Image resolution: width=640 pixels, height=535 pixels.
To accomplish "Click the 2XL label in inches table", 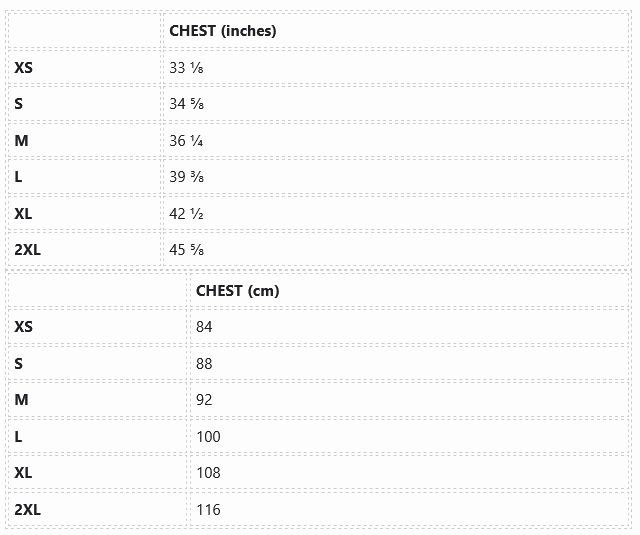I will tap(28, 250).
